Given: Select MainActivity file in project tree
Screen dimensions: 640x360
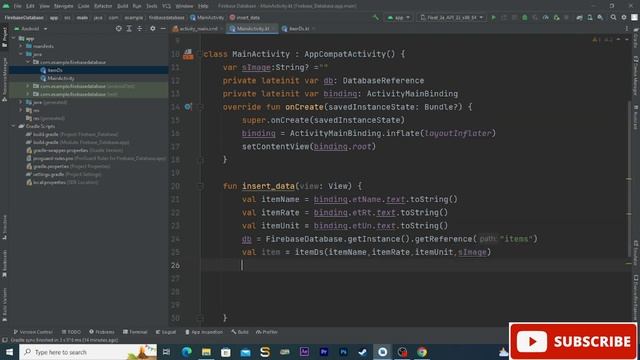Looking at the screenshot, I should 58,78.
